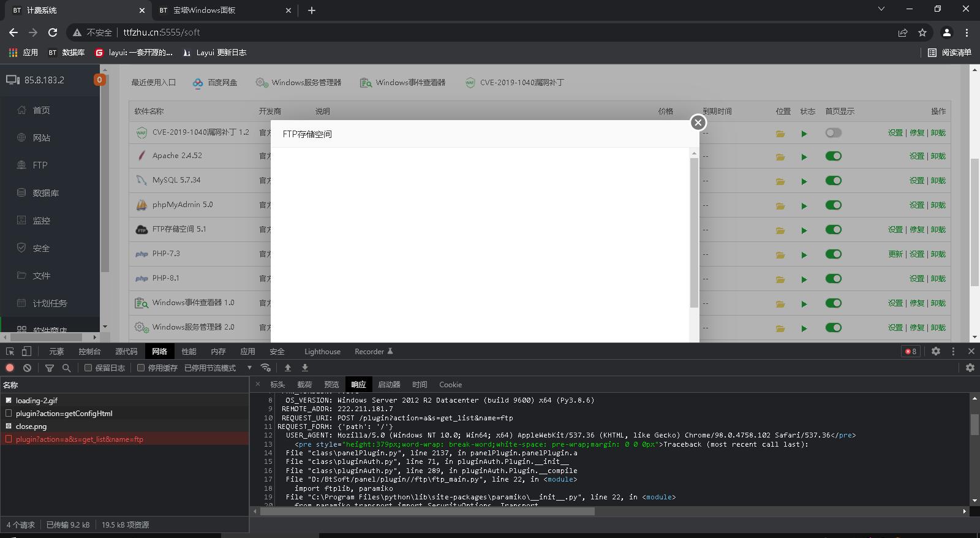This screenshot has width=980, height=538.
Task: Click the DevTools error count badge
Action: (911, 351)
